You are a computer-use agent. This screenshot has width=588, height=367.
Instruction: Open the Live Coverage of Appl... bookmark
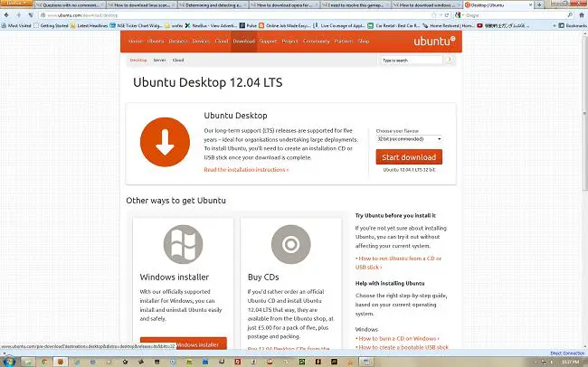tap(339, 25)
